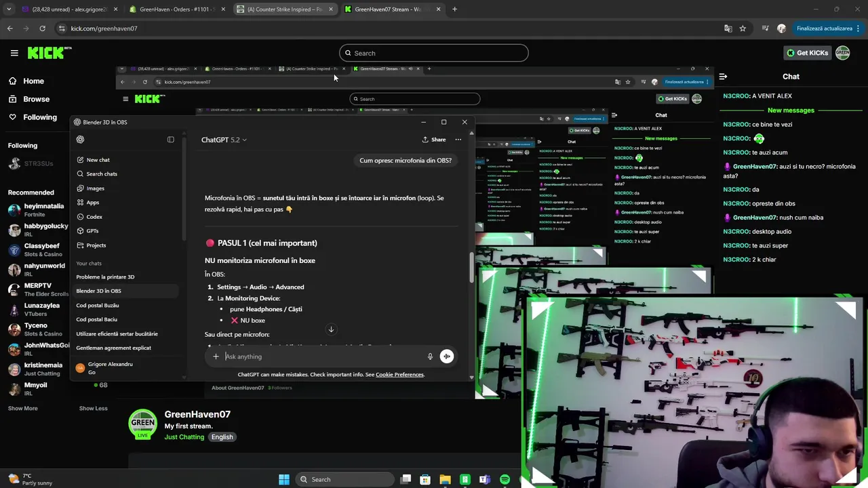Image resolution: width=868 pixels, height=488 pixels.
Task: Click the translate page icon
Action: pyautogui.click(x=728, y=28)
